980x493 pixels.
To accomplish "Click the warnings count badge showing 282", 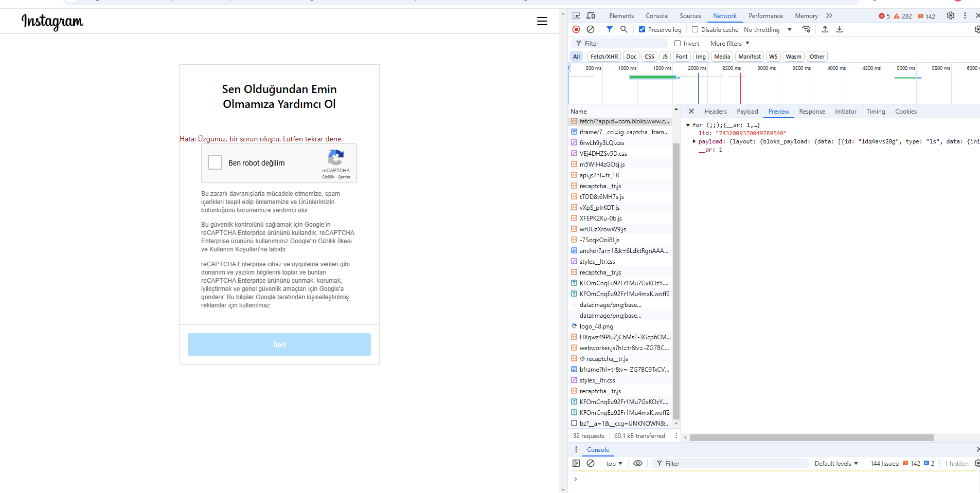I will pyautogui.click(x=903, y=16).
